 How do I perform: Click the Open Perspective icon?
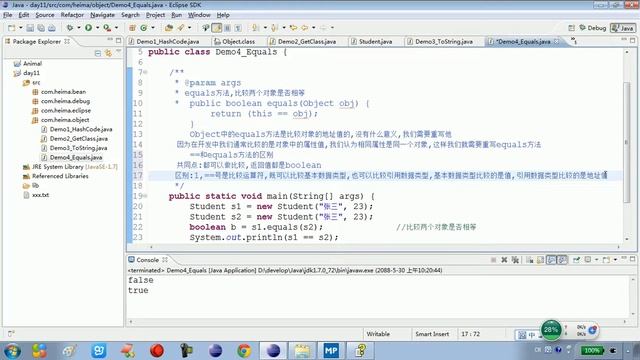pyautogui.click(x=571, y=28)
